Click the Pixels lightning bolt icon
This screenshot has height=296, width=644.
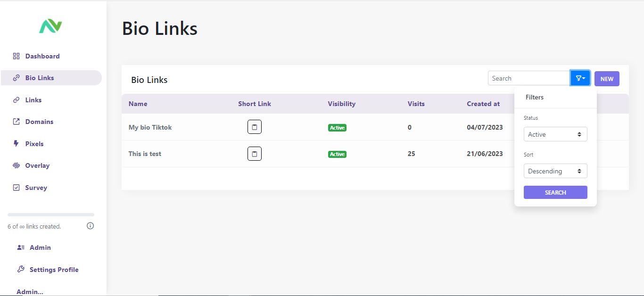[16, 144]
